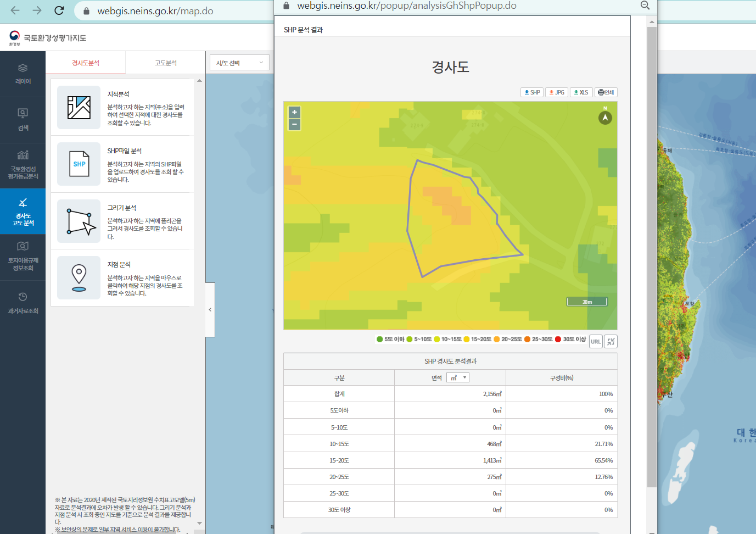Image resolution: width=756 pixels, height=534 pixels.
Task: Click the browser back arrow
Action: tap(15, 10)
